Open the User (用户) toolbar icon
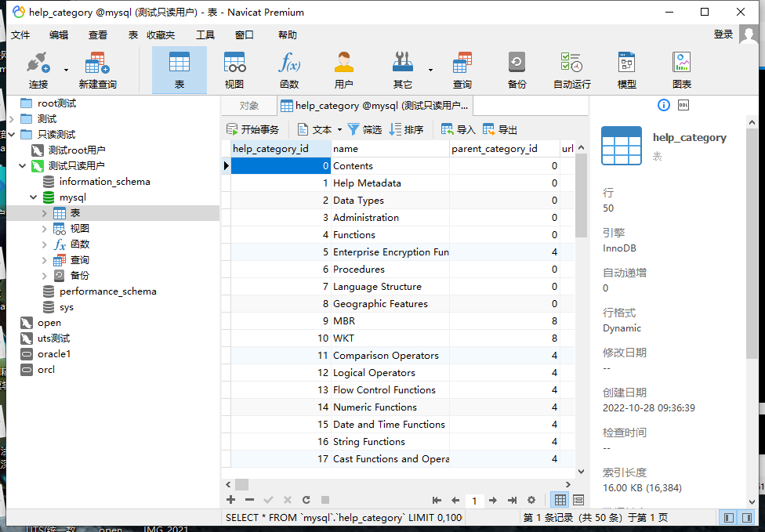Image resolution: width=765 pixels, height=532 pixels. tap(344, 71)
